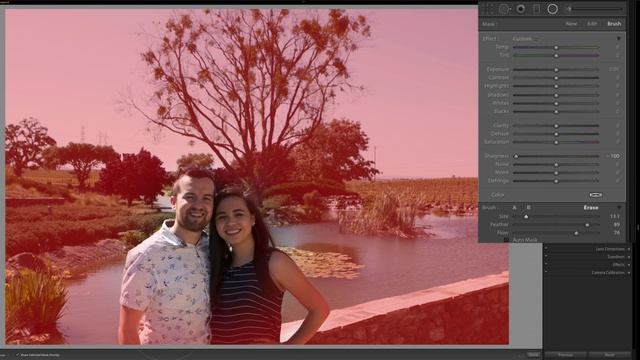Click the New mask mode button
640x360 pixels.
click(571, 24)
